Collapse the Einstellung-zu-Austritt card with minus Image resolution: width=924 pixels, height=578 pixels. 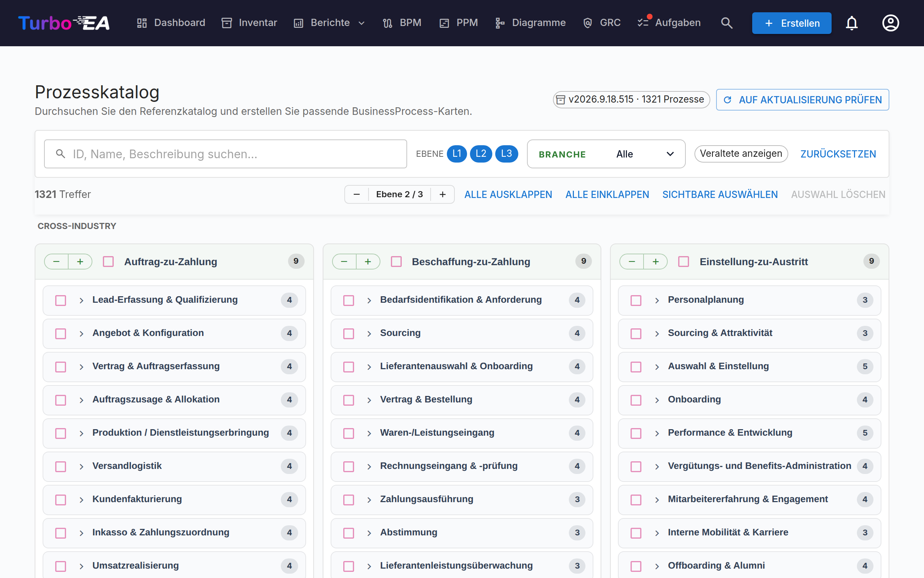point(632,262)
